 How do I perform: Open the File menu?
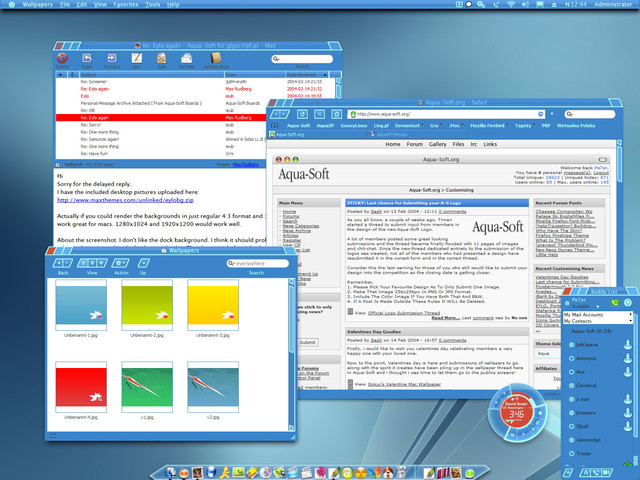65,4
